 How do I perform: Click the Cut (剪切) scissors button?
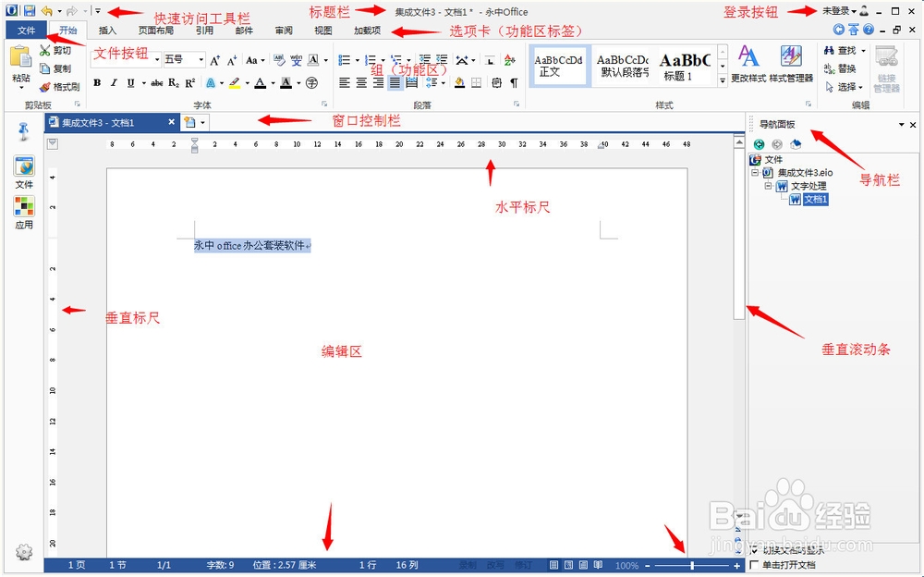point(55,51)
